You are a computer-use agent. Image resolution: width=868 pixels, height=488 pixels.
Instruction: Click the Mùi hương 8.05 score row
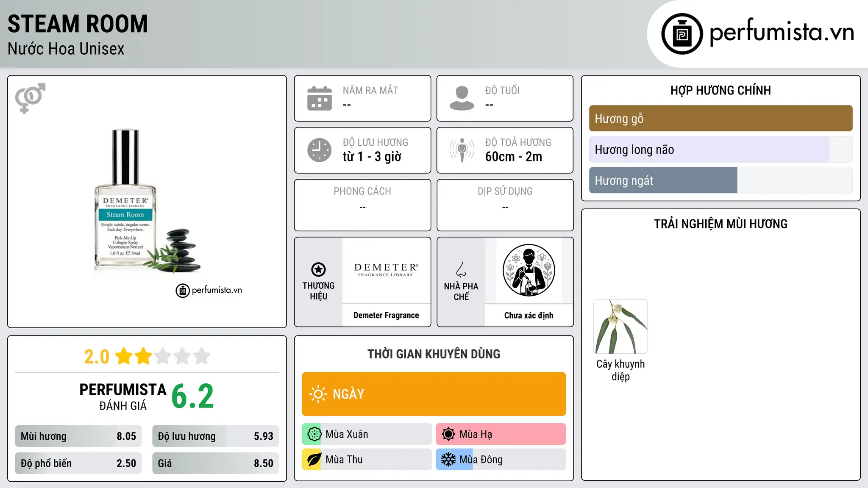click(78, 436)
